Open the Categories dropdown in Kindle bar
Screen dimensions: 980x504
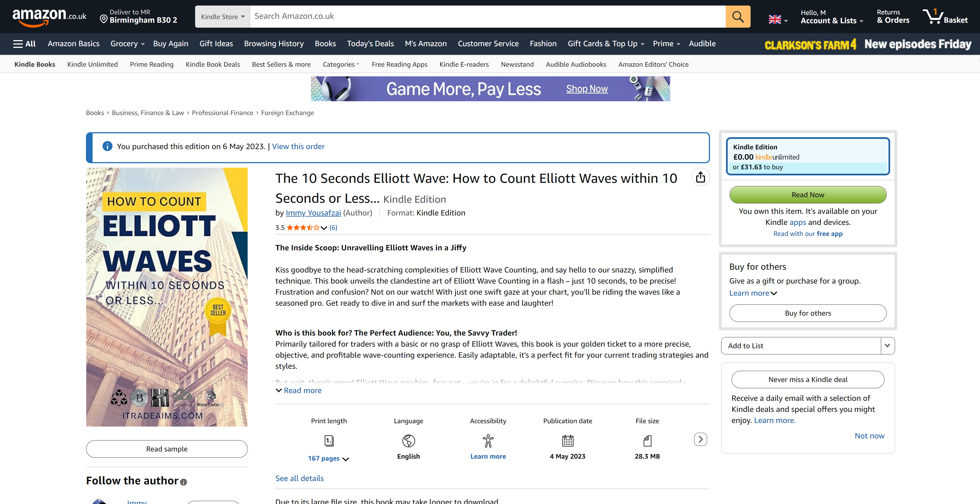coord(341,64)
